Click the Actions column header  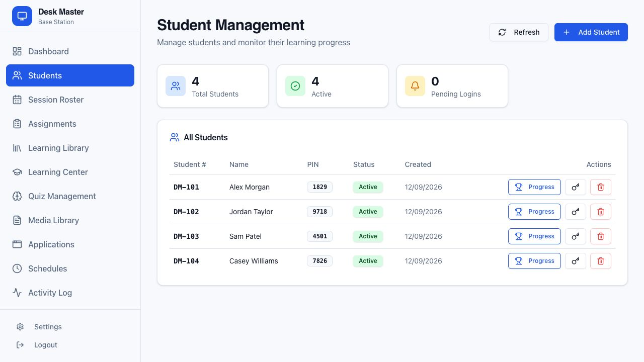coord(599,164)
